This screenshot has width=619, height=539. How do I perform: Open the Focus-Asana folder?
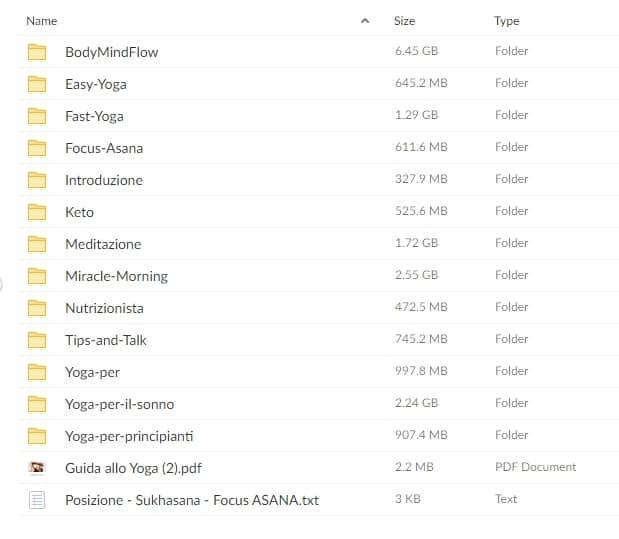104,148
